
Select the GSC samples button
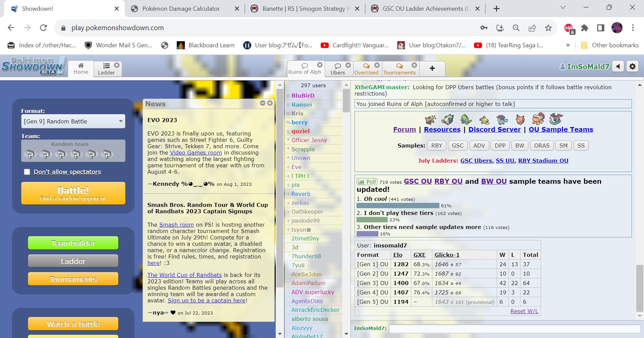click(458, 146)
